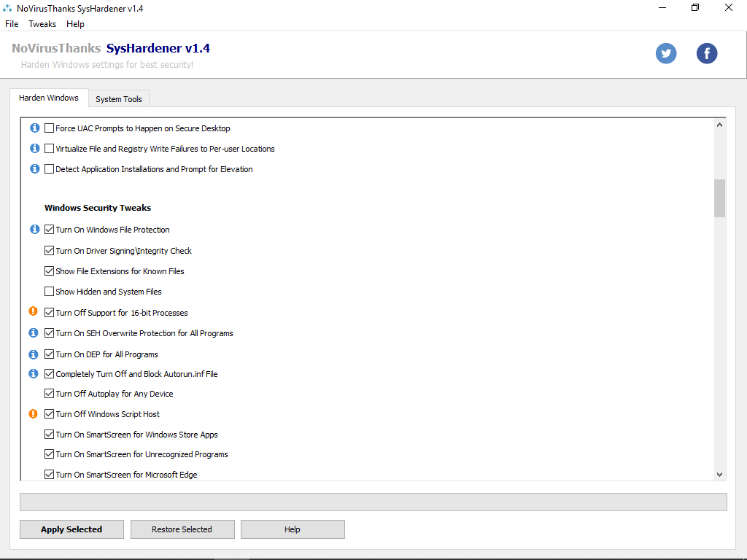Click the scrollbar down arrow
This screenshot has width=747, height=560.
click(719, 474)
